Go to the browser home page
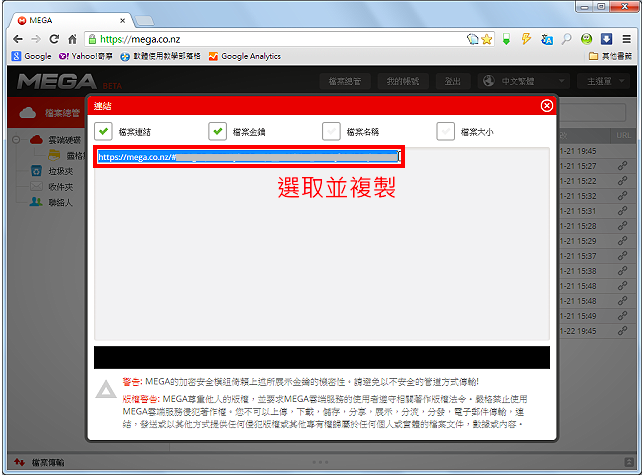644x475 pixels. pyautogui.click(x=72, y=39)
